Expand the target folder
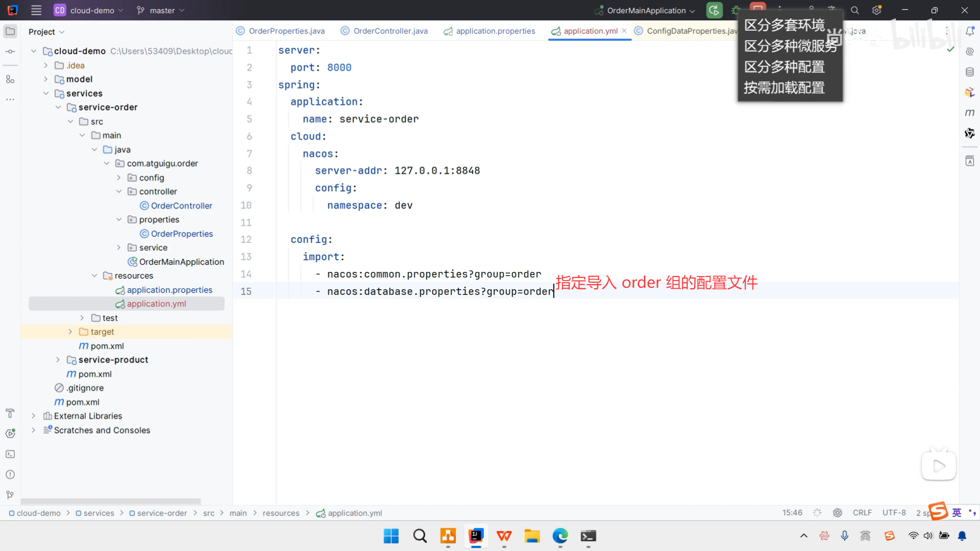Screen dimensions: 980x551 (x=70, y=332)
